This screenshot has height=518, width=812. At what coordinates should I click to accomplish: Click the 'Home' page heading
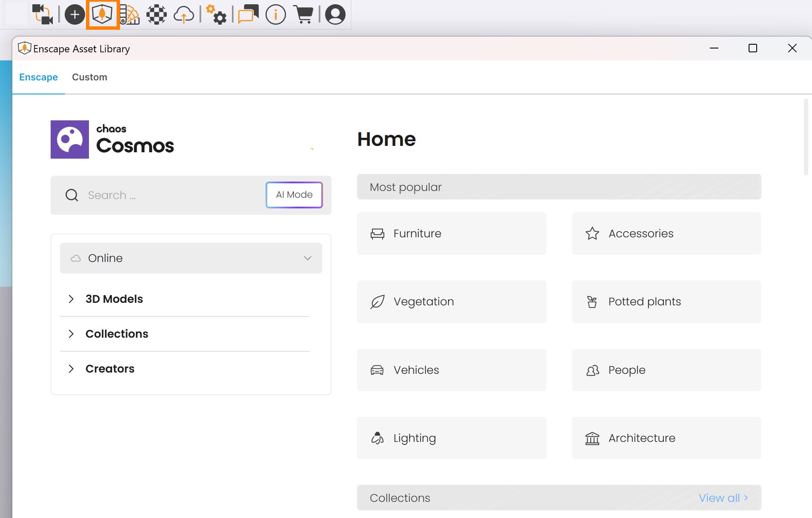point(386,139)
